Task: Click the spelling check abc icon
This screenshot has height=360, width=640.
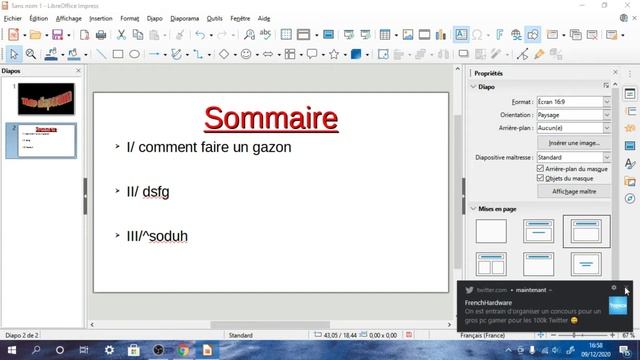Action: pos(265,34)
